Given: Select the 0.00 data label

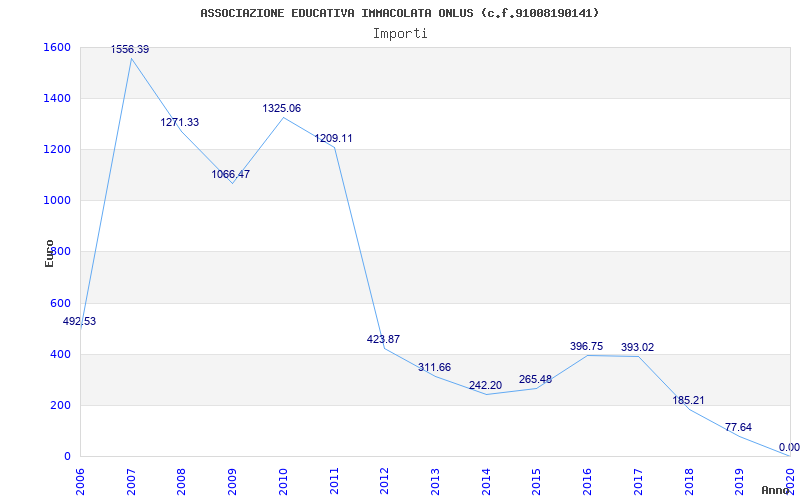Looking at the screenshot, I should point(789,447).
